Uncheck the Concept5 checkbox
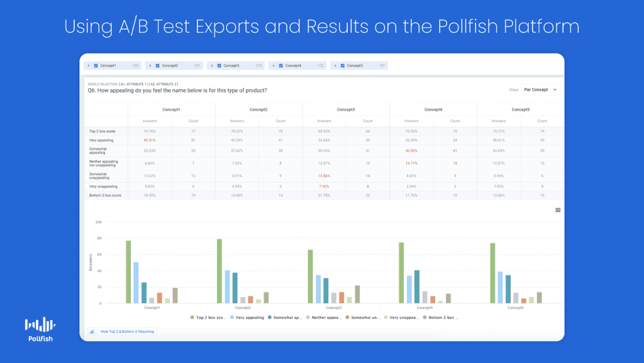This screenshot has height=363, width=644. pyautogui.click(x=342, y=65)
